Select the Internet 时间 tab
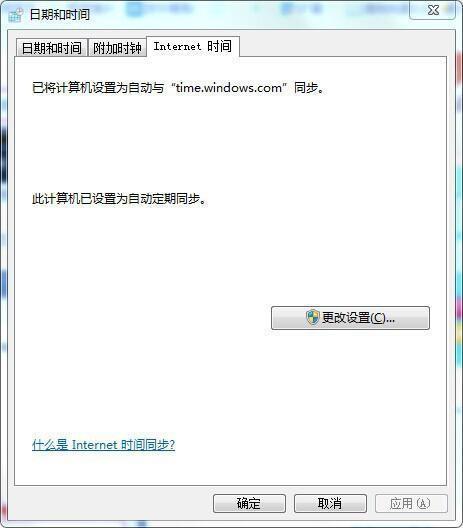Viewport: 463px width, 528px height. (193, 46)
